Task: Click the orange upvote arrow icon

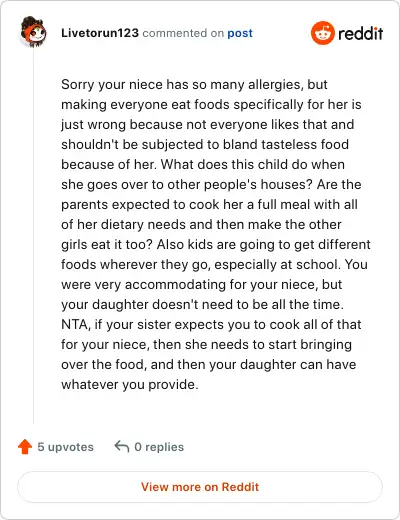Action: tap(25, 447)
